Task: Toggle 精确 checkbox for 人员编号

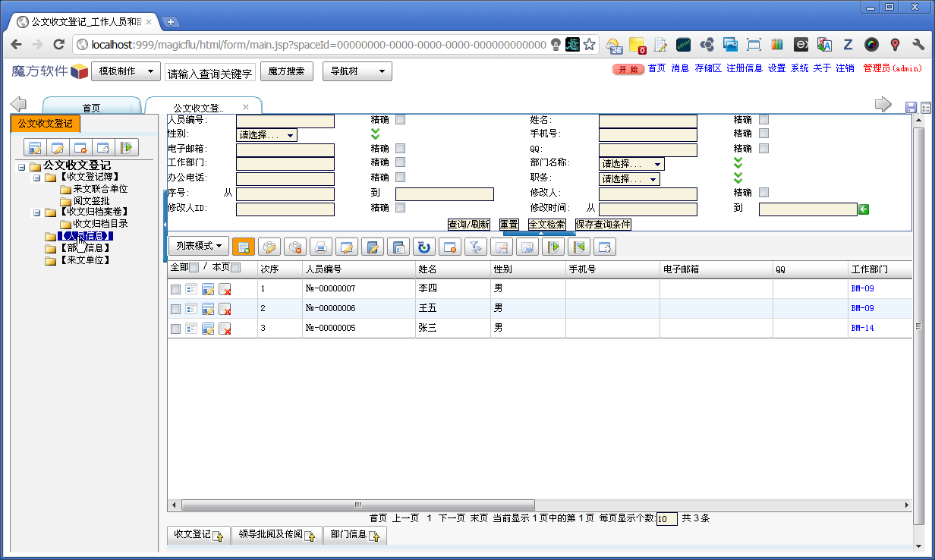Action: (400, 119)
